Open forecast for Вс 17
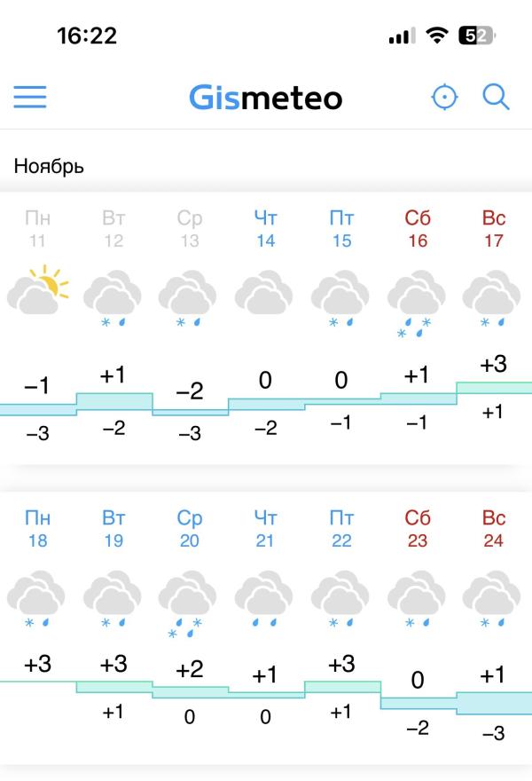This screenshot has width=532, height=781. pos(494,229)
